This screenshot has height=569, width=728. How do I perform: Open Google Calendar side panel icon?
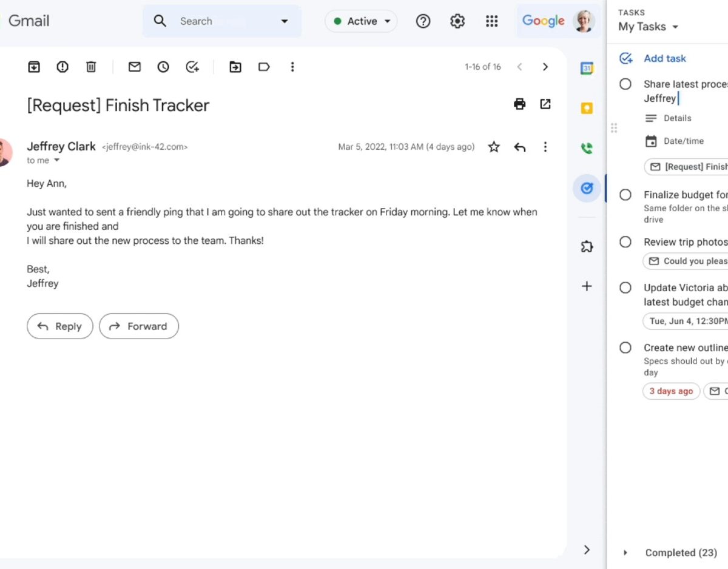coord(587,69)
